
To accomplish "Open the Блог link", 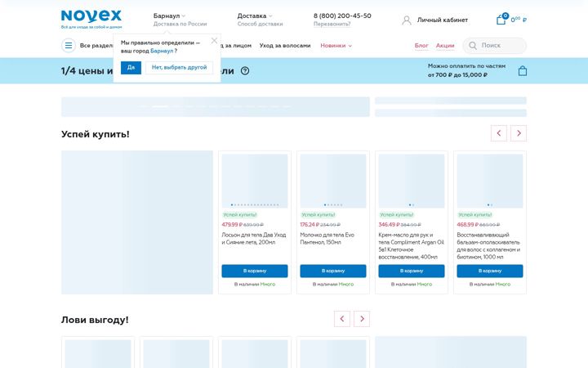I will coord(421,46).
